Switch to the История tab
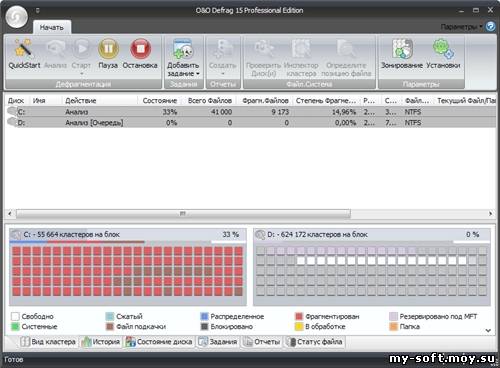The width and height of the screenshot is (500, 368). click(101, 342)
